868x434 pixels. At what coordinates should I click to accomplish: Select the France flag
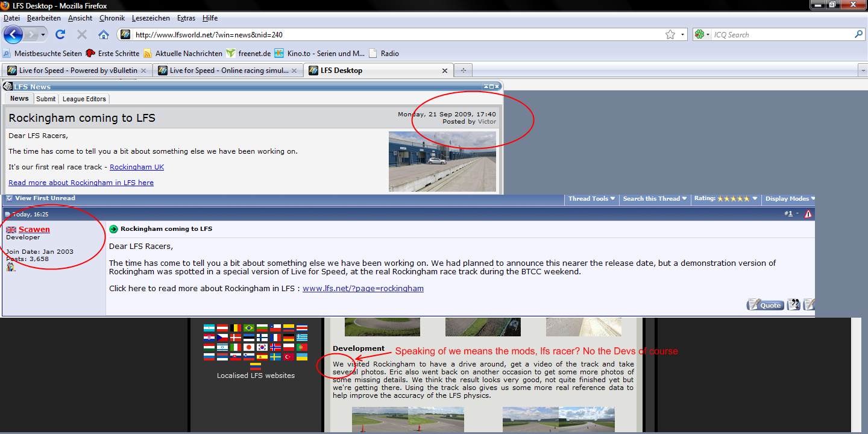(x=275, y=338)
